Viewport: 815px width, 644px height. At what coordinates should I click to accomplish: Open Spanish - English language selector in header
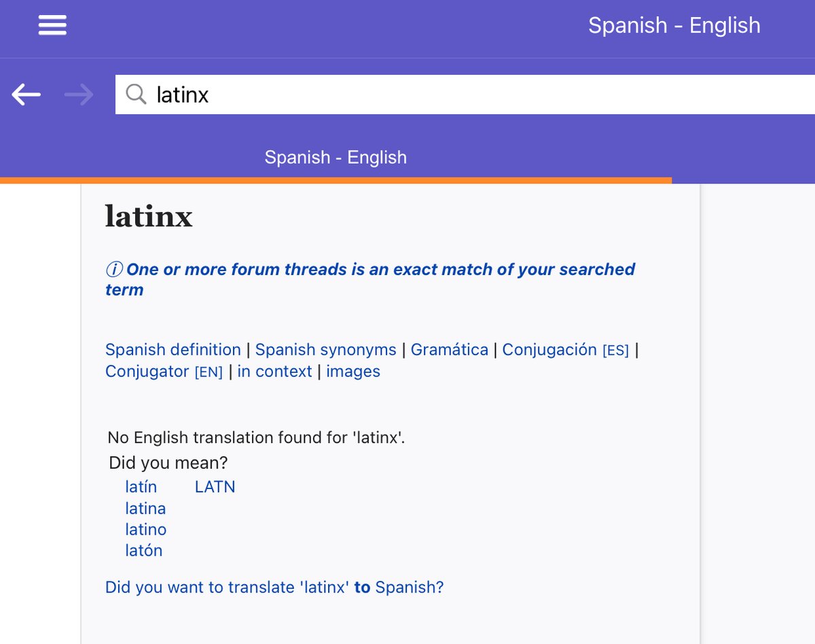click(x=674, y=26)
